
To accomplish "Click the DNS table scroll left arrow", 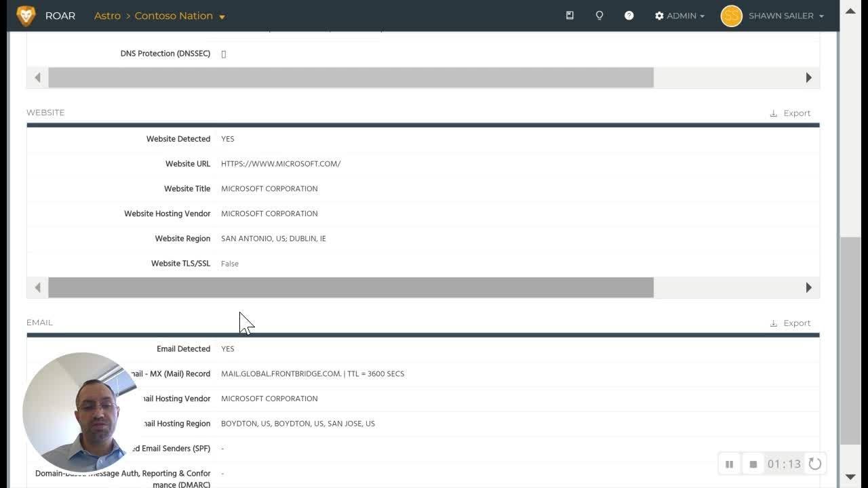I will [x=37, y=77].
